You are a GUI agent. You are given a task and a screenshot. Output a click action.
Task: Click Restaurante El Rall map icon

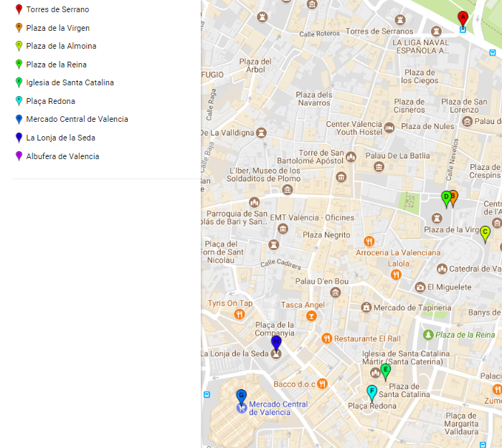click(326, 338)
